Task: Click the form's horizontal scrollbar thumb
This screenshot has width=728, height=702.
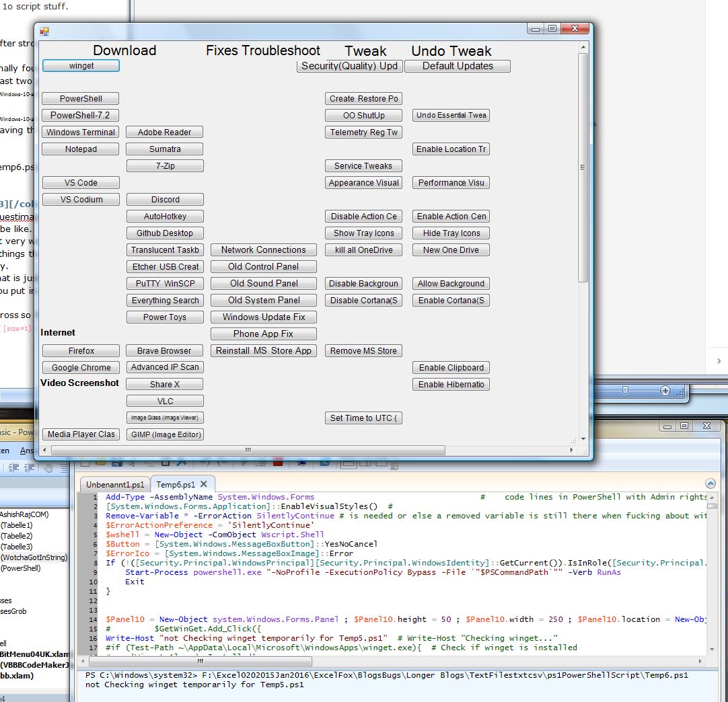Action: coord(248,450)
